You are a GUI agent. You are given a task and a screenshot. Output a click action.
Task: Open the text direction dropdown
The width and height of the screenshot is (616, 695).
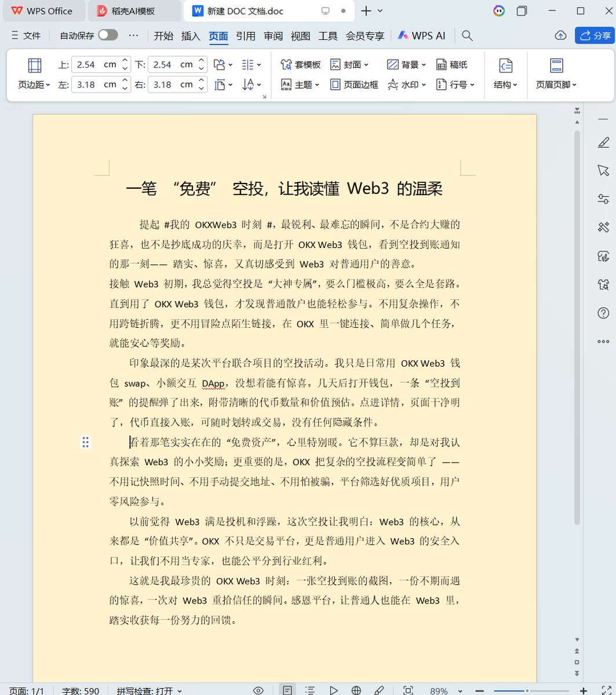pyautogui.click(x=251, y=85)
